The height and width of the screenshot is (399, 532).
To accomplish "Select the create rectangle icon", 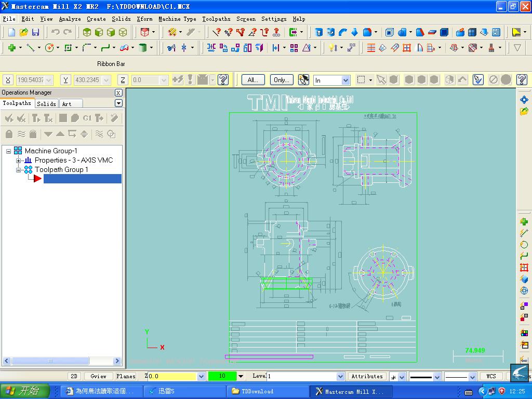I will point(68,48).
